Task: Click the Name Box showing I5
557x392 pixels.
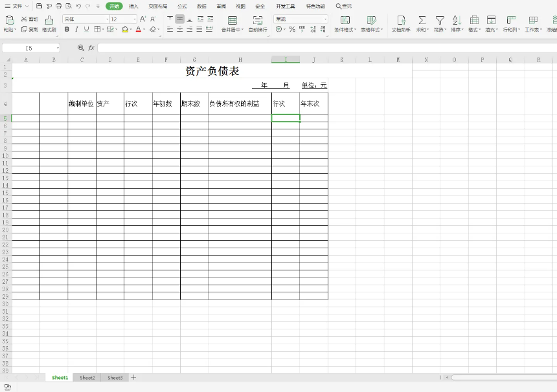Action: 29,48
